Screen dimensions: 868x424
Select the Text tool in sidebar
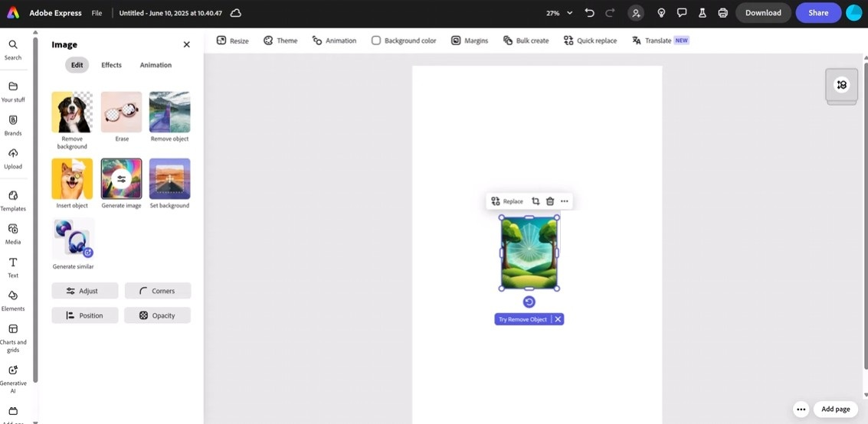click(13, 268)
